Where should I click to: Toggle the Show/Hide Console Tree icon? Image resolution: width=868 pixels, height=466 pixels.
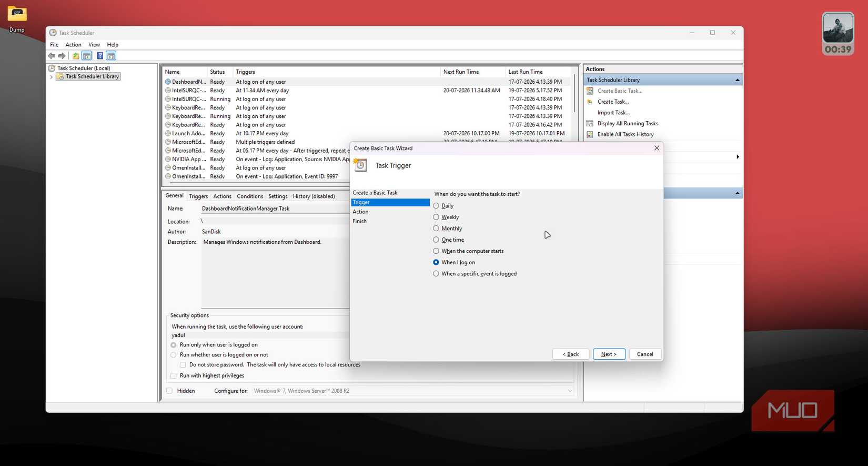[87, 56]
